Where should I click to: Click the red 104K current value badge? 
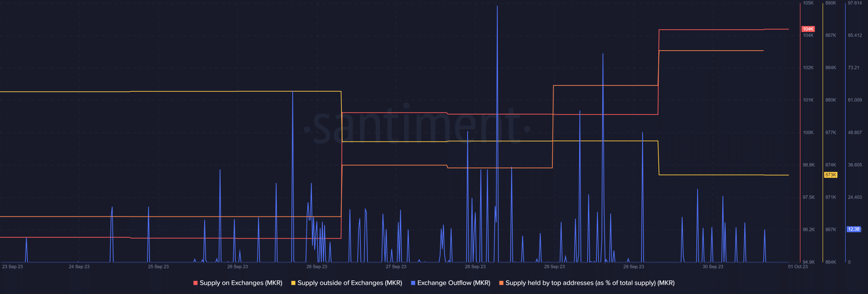808,29
